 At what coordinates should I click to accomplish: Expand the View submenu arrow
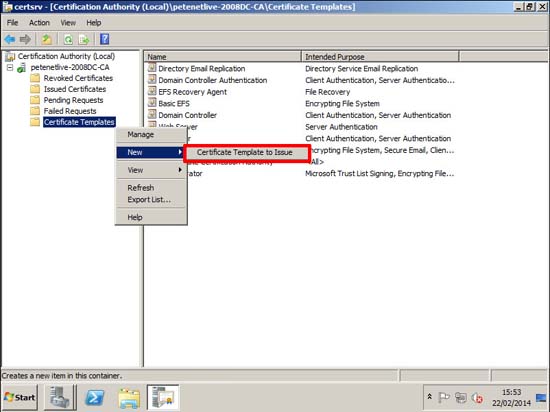(180, 170)
